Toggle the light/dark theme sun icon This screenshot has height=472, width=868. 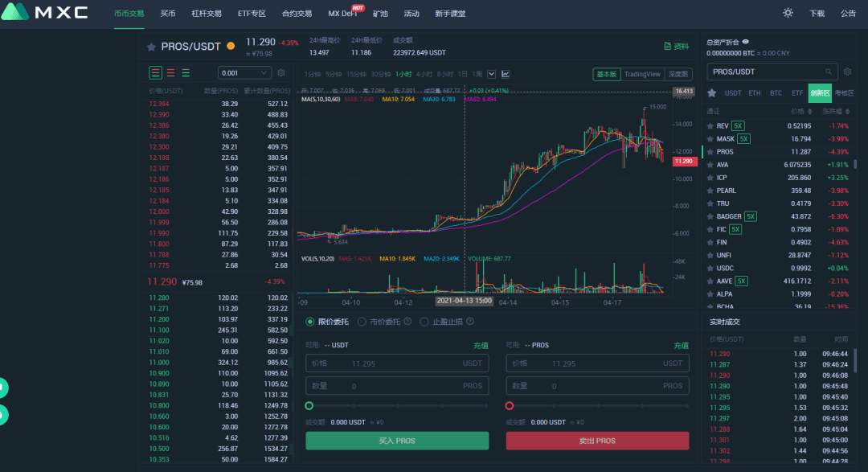tap(788, 13)
